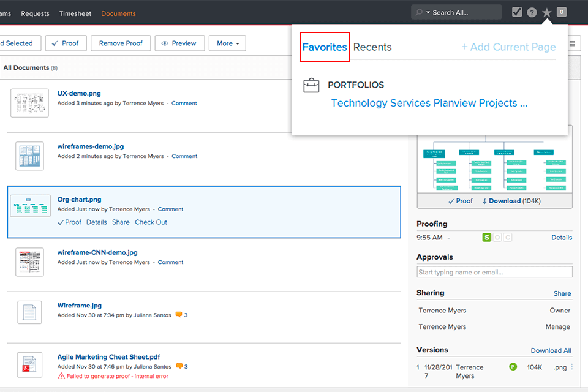Focus the Approvals name or email field
Viewport: 588px width, 392px height.
[x=494, y=272]
